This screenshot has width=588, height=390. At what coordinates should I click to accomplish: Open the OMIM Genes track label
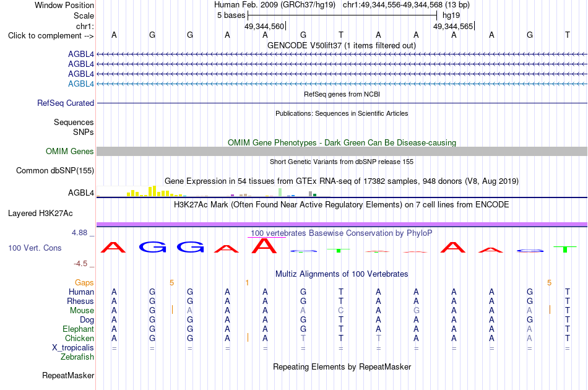point(70,151)
